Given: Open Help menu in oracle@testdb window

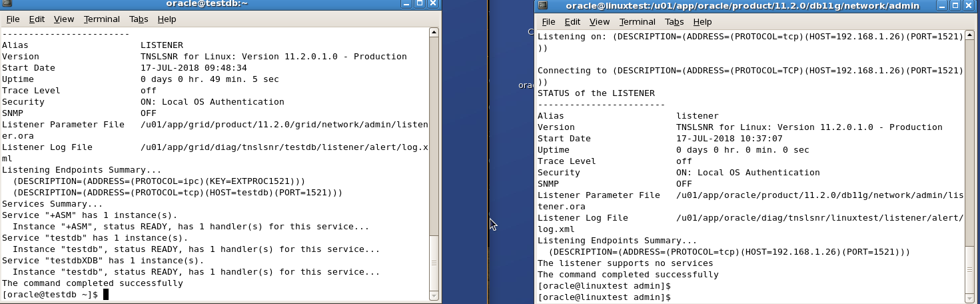Looking at the screenshot, I should (x=167, y=19).
